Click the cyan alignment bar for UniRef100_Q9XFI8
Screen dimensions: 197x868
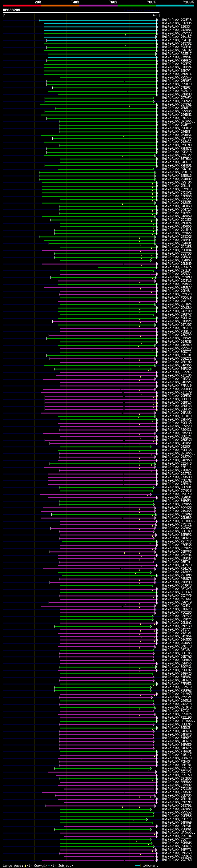tap(98, 20)
